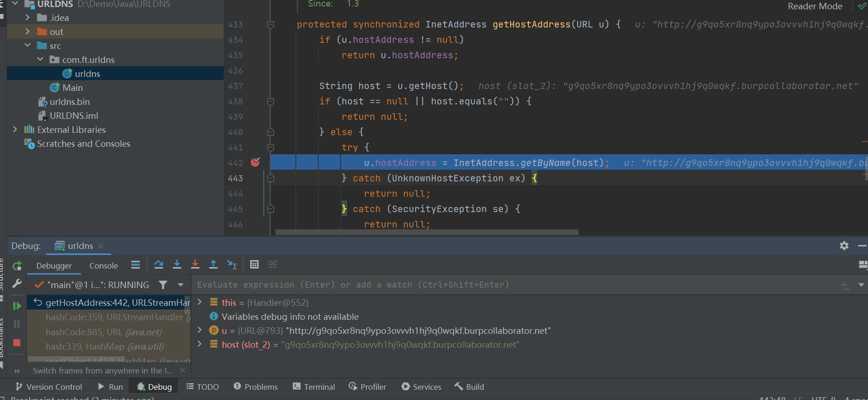Dismiss the 'Switch frames' hint

pos(183,370)
